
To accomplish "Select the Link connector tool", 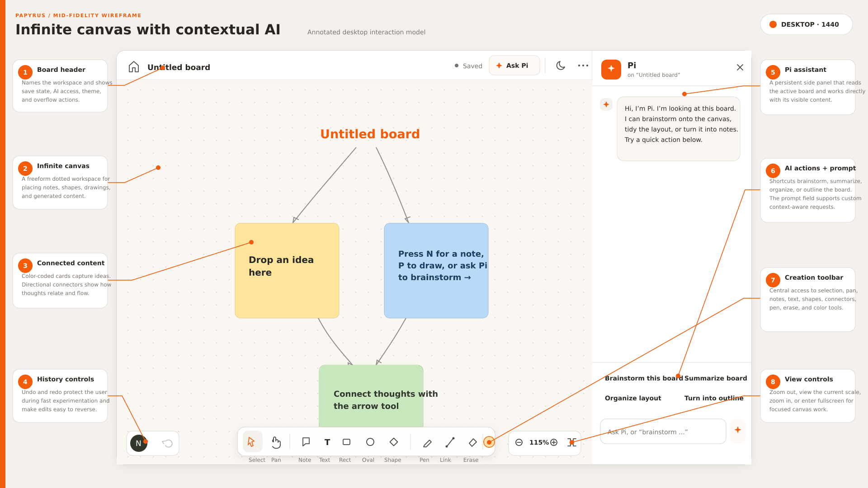I will (449, 442).
